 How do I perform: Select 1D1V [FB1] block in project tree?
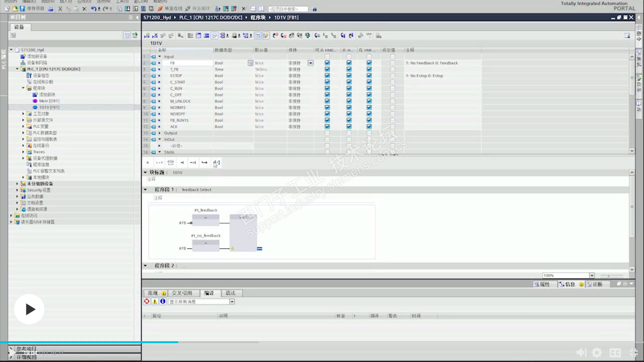[49, 107]
